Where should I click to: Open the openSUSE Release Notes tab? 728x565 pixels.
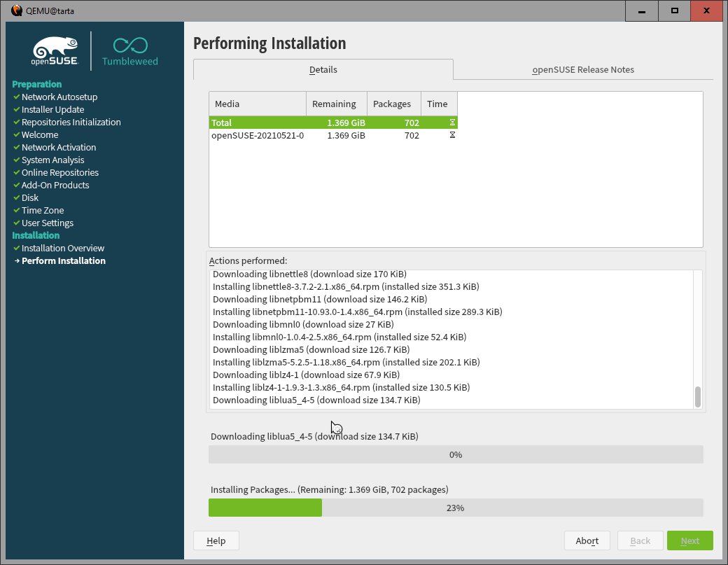pos(582,70)
